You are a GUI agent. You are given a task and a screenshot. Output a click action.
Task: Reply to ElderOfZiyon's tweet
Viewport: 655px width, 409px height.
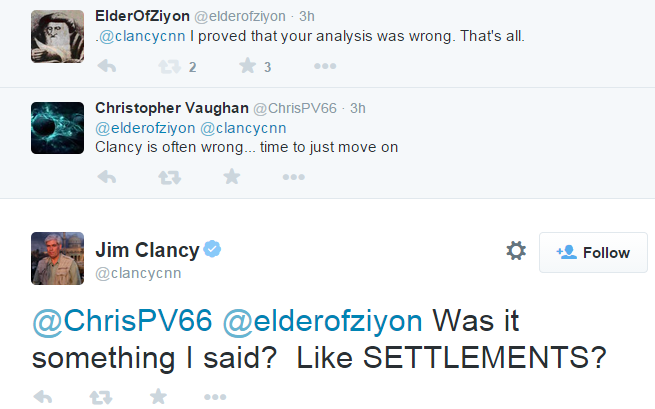(109, 67)
